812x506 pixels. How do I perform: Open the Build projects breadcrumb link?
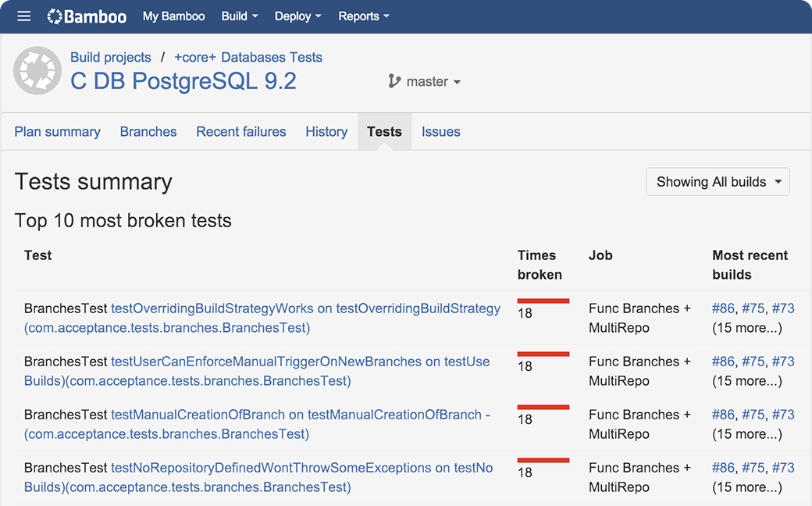pos(110,57)
